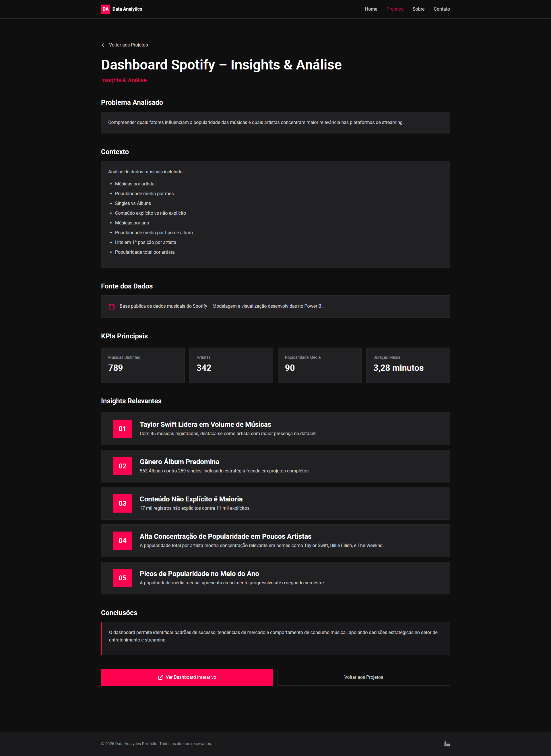Click the 2026 Data Analytics Portfolio copyright text
Viewport: 551px width, 756px height.
[x=156, y=744]
